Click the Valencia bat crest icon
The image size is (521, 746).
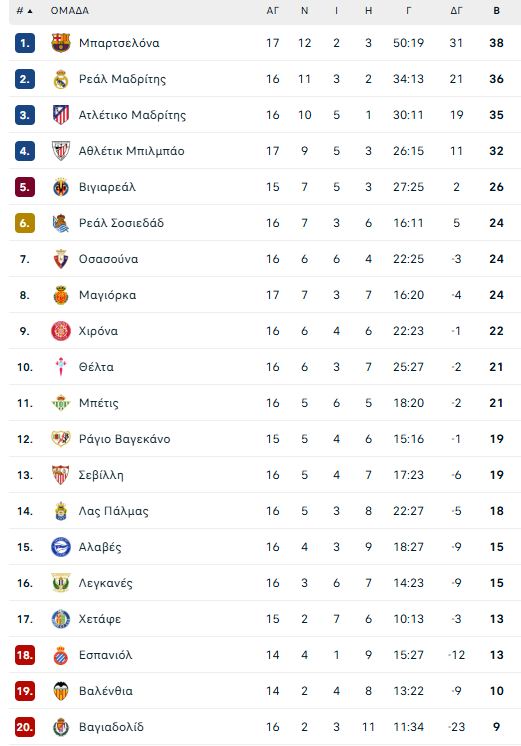pyautogui.click(x=61, y=691)
